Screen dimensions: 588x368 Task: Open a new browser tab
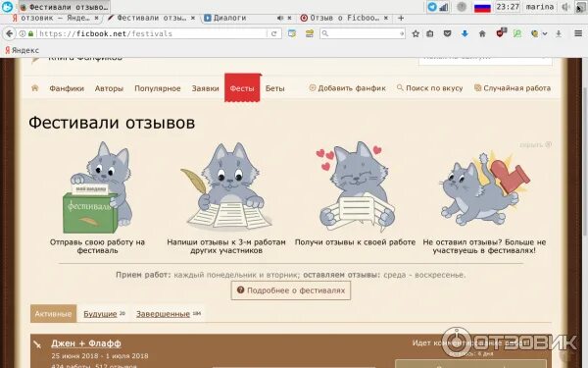401,18
